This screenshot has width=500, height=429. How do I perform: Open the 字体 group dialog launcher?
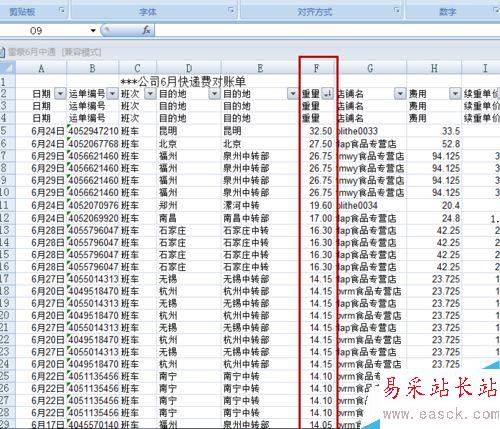click(x=231, y=11)
